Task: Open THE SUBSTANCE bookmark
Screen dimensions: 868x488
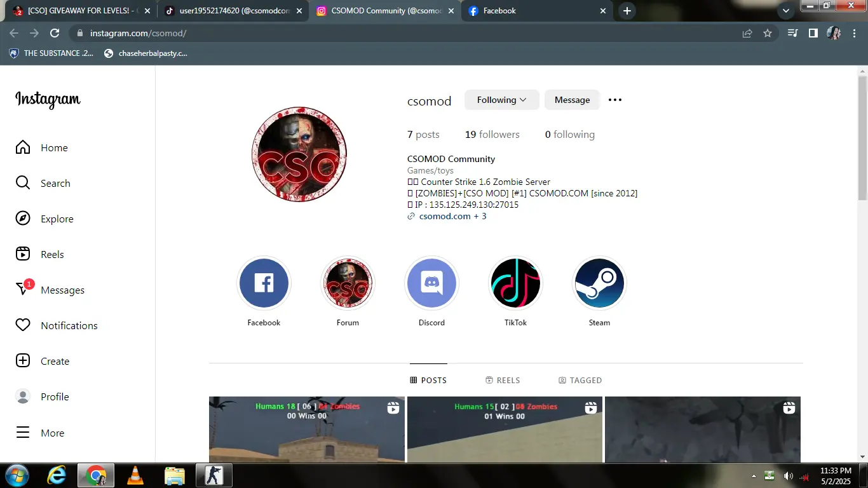Action: point(51,53)
